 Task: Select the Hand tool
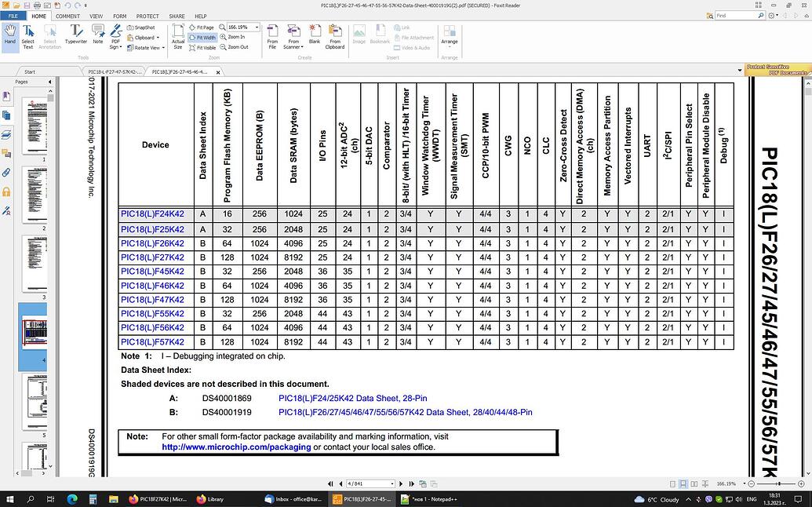(9, 35)
